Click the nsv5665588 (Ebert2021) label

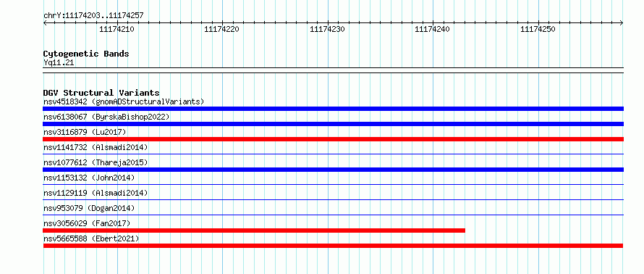click(x=91, y=238)
